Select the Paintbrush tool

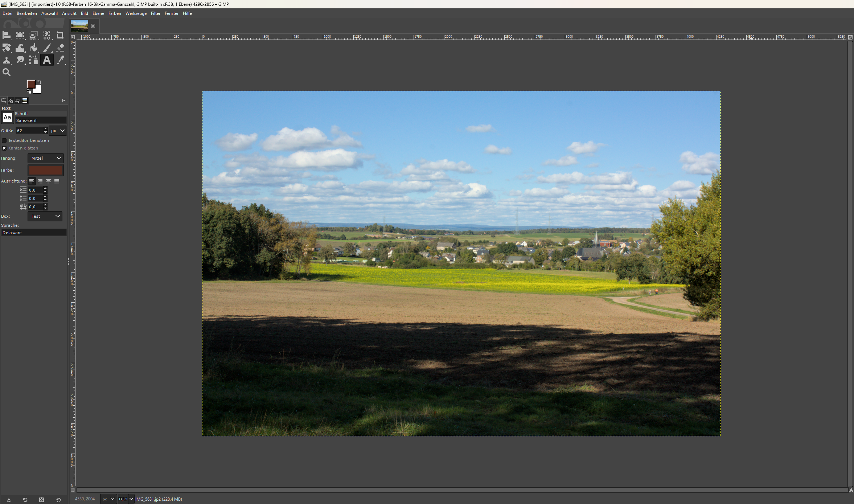tap(47, 48)
